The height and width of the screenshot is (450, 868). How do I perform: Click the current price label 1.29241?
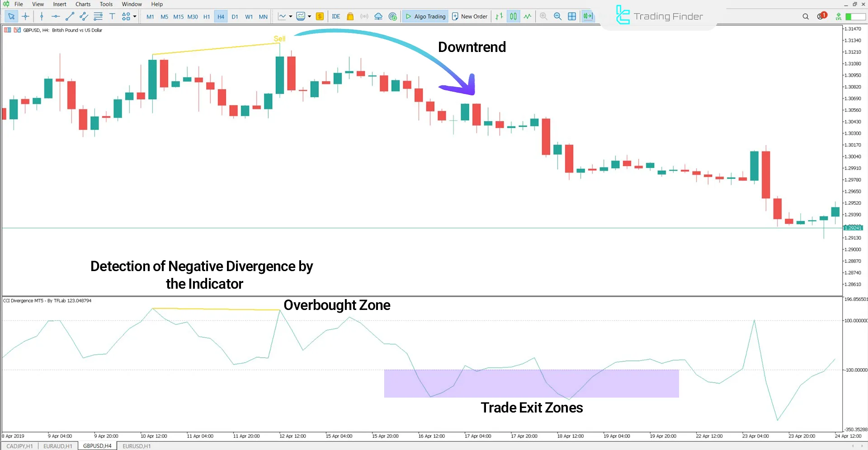coord(853,228)
